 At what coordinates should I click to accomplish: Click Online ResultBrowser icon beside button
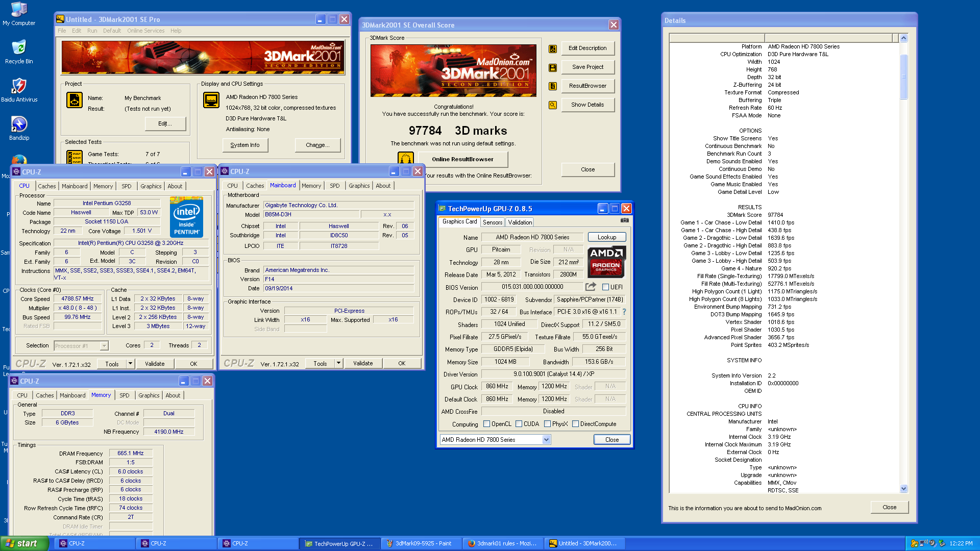(406, 158)
